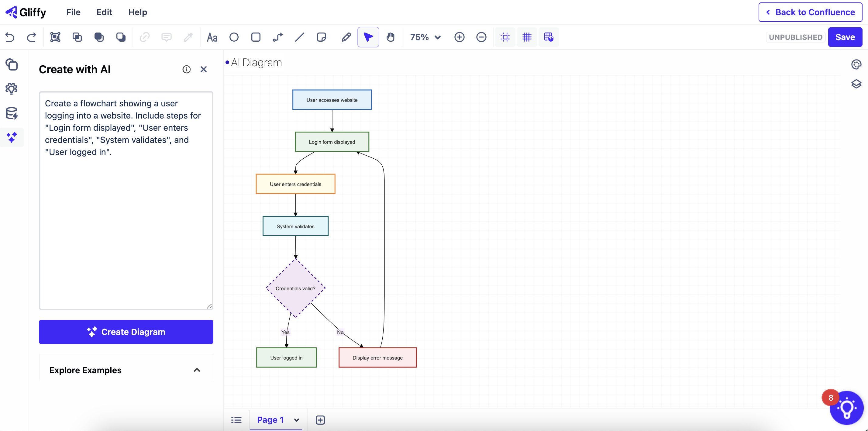
Task: Activate the Pan hand tool
Action: [x=391, y=37]
